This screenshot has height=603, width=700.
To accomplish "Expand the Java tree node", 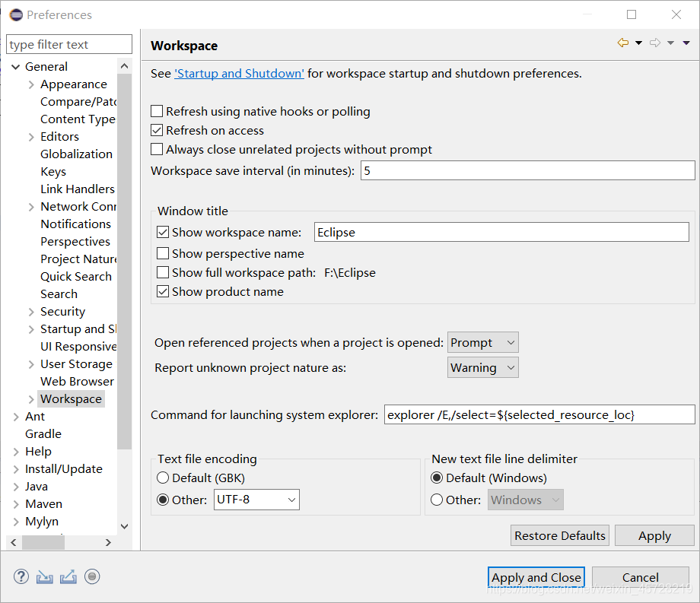I will (16, 487).
